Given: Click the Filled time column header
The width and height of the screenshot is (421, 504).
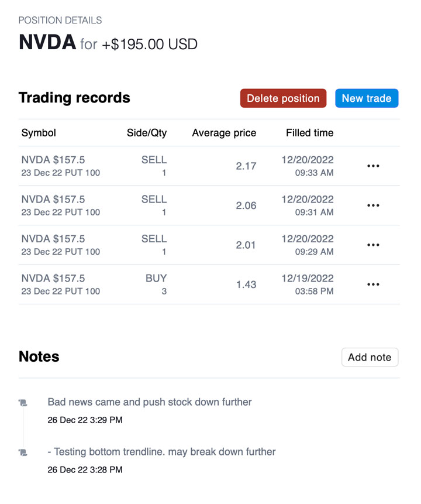Looking at the screenshot, I should tap(309, 133).
